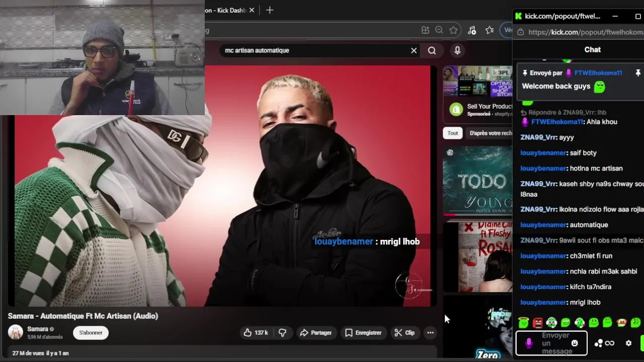Click chat message 'ch3mlet fi run'
644x362 pixels.
[x=567, y=256]
